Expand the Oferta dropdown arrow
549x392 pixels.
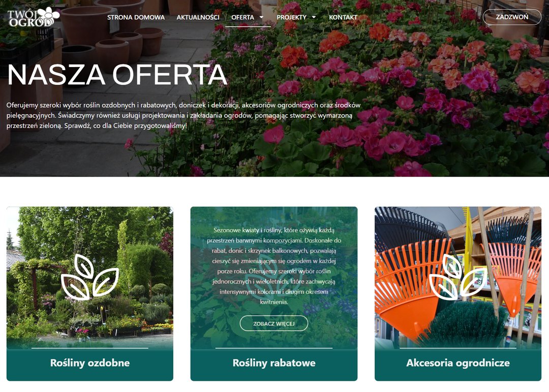pos(261,17)
